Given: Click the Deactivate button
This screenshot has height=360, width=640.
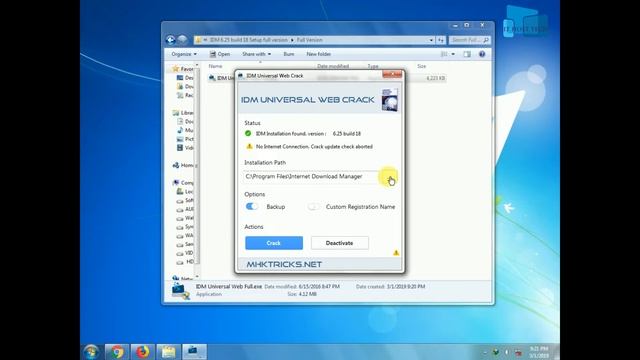Looking at the screenshot, I should coord(340,243).
